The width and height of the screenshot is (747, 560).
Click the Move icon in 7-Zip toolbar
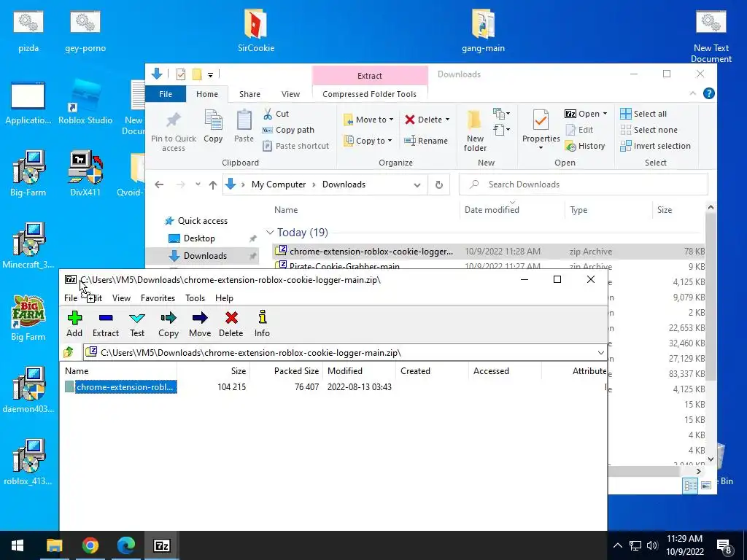200,324
